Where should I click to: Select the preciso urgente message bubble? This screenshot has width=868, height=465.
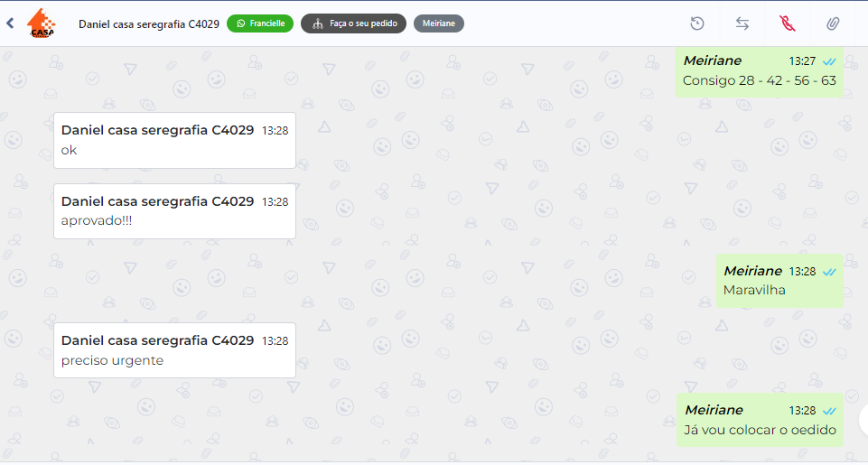coord(174,350)
